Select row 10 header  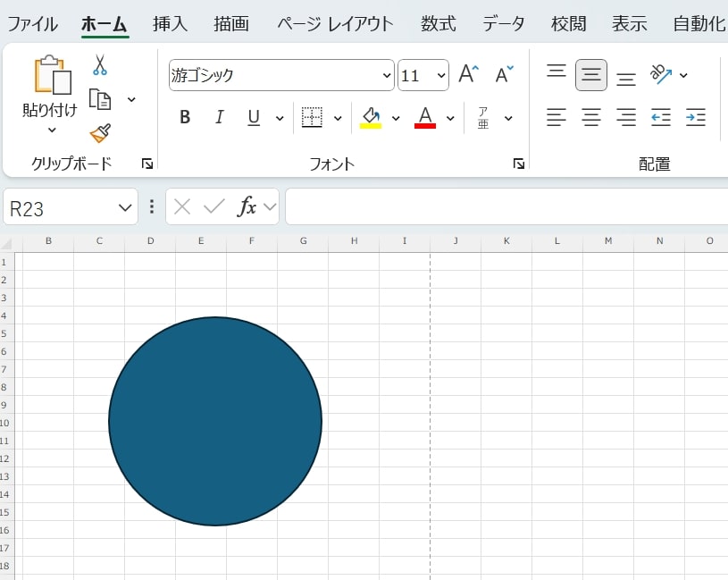4,423
